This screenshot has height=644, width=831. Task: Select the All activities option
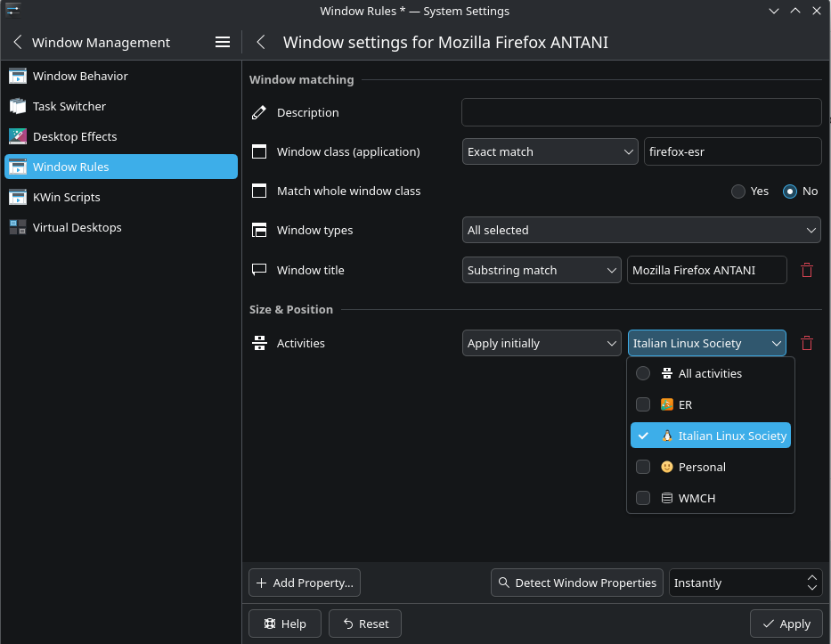(643, 373)
